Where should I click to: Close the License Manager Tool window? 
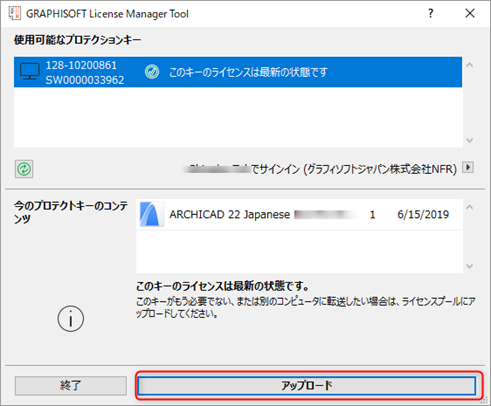[470, 13]
